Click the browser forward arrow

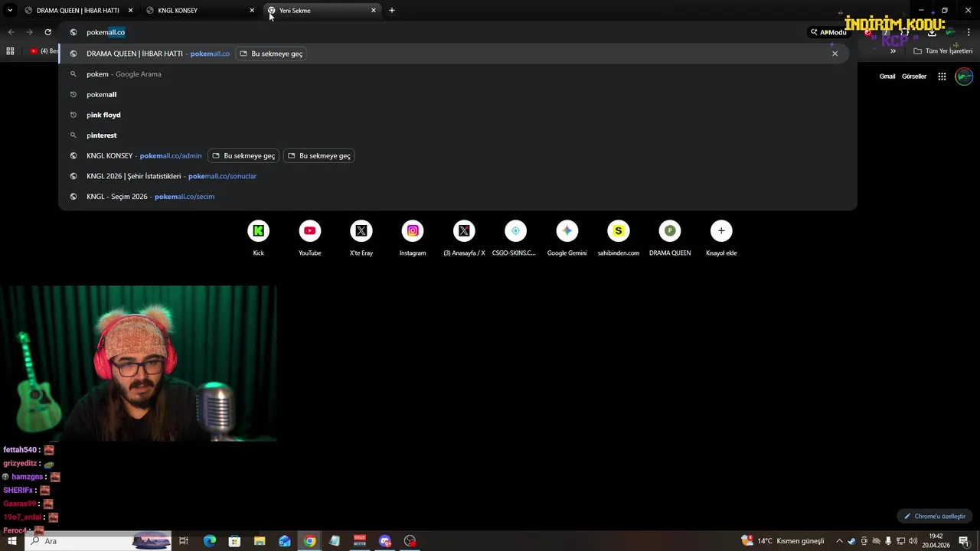pos(29,32)
